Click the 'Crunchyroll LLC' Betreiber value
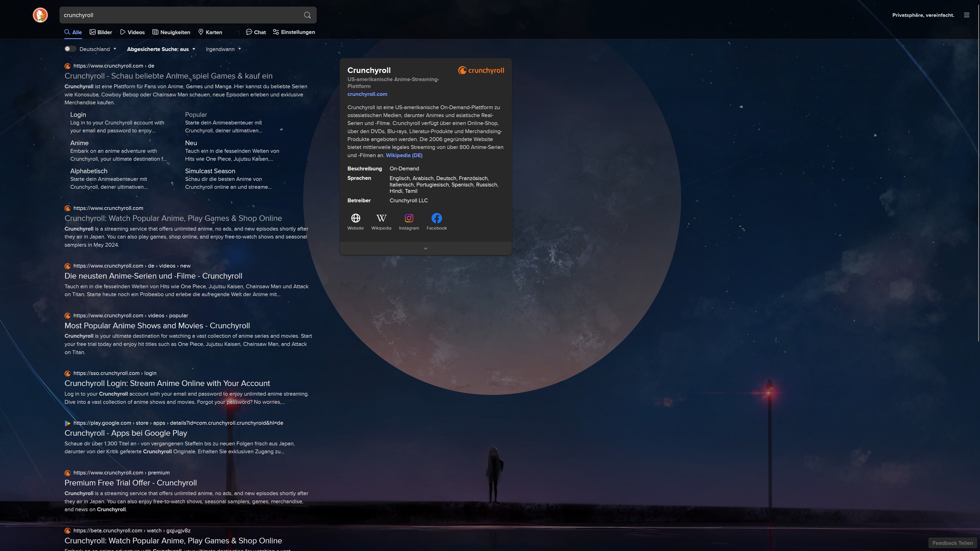 tap(409, 201)
